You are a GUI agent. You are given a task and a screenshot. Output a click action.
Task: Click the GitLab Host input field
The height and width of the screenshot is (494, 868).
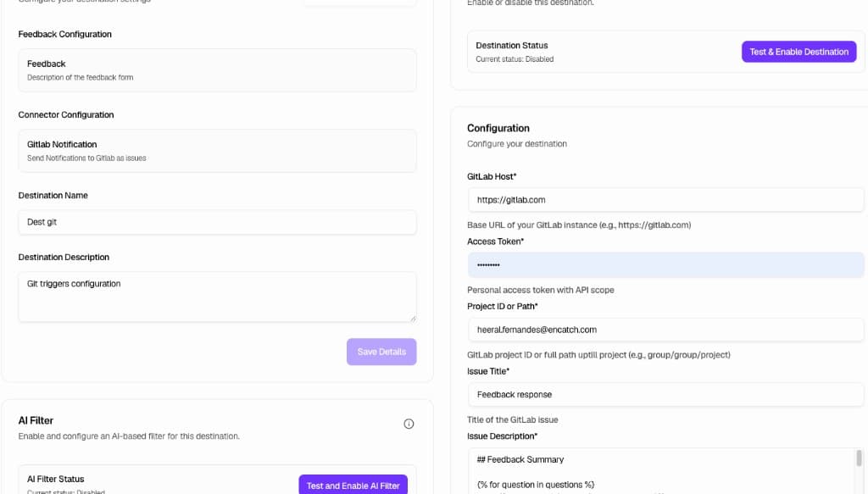pos(665,200)
